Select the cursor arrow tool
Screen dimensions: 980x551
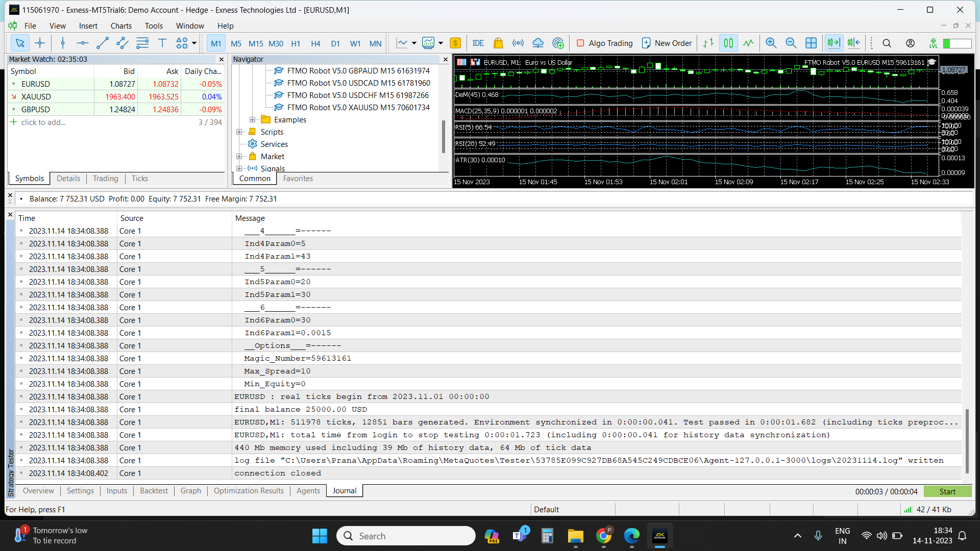click(x=19, y=43)
